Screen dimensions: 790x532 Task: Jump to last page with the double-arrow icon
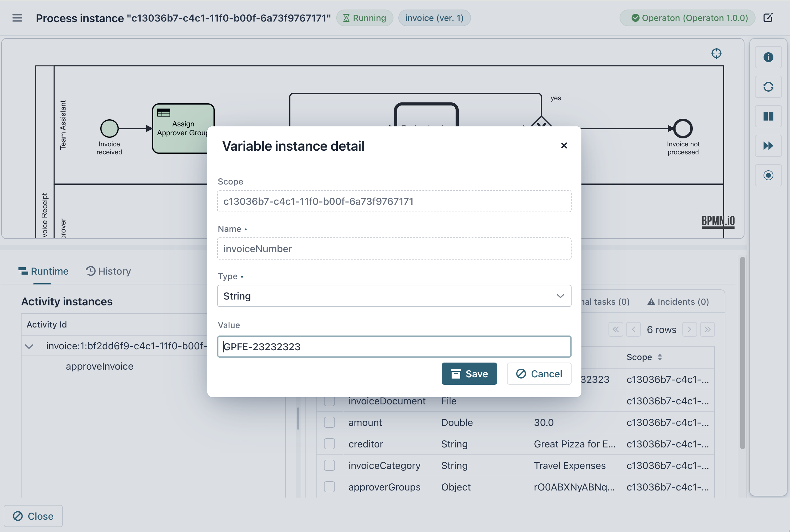[x=708, y=329]
